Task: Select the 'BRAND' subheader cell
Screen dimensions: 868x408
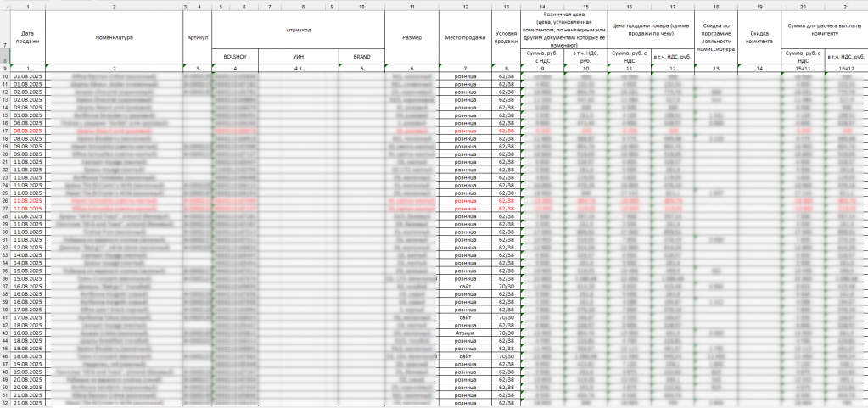Action: (361, 57)
